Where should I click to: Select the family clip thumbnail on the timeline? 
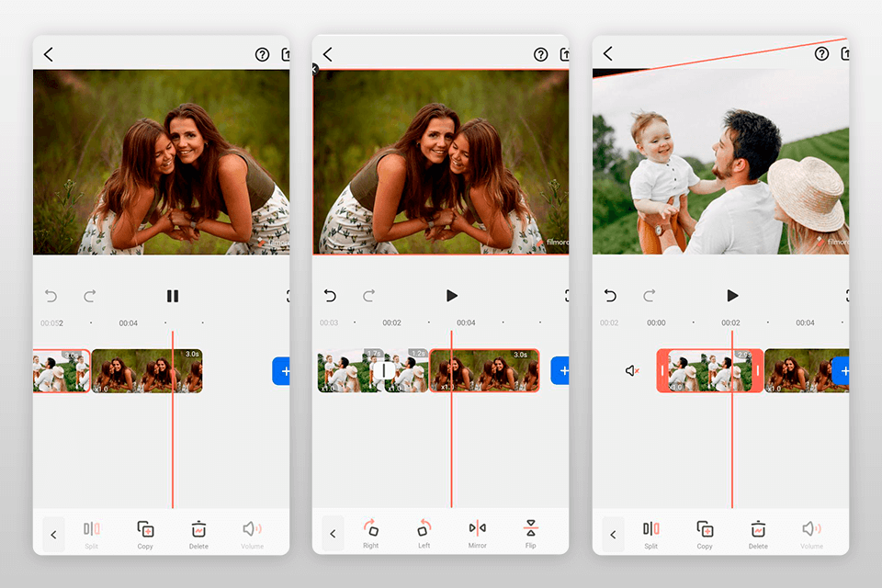tap(710, 370)
